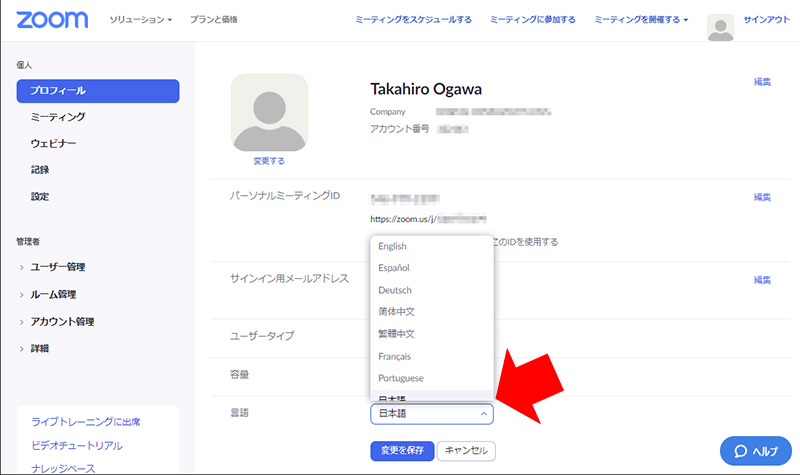
Task: Select Français from language list
Action: (x=395, y=356)
